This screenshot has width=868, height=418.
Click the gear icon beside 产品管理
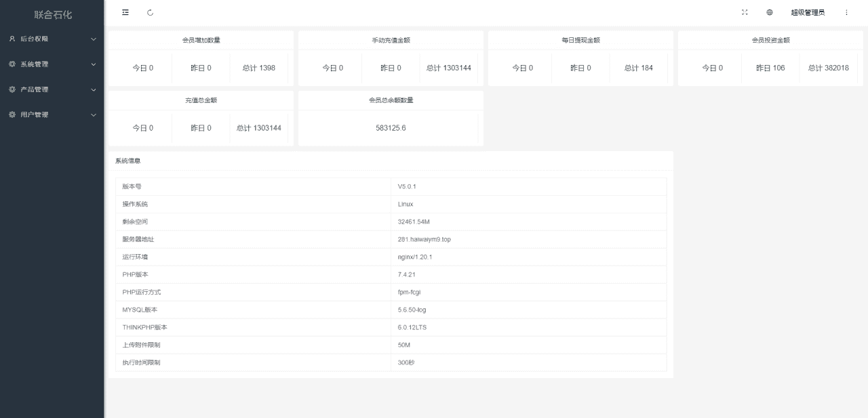(x=12, y=89)
